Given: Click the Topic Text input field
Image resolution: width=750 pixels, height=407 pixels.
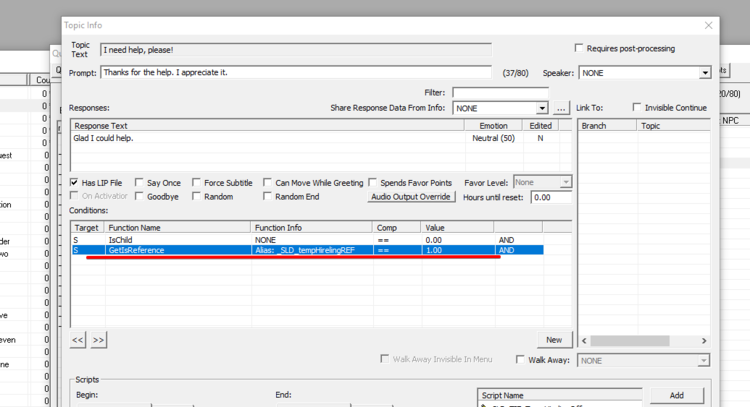Looking at the screenshot, I should (x=296, y=50).
